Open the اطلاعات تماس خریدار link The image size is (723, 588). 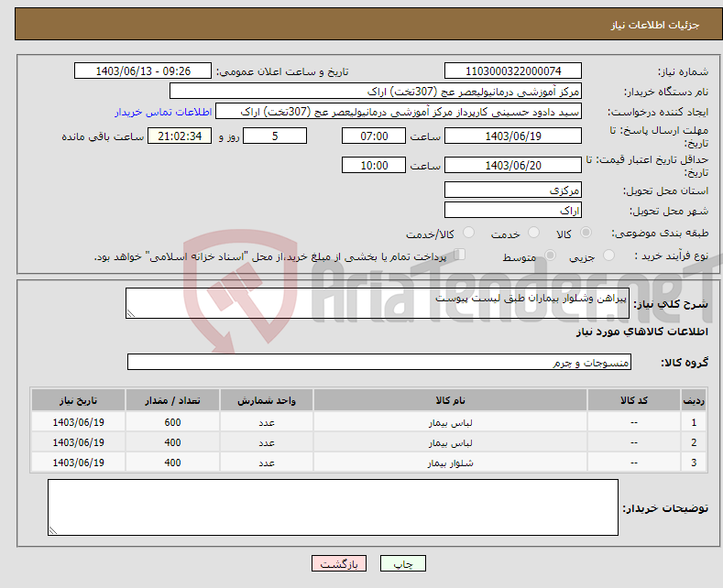pos(163,112)
